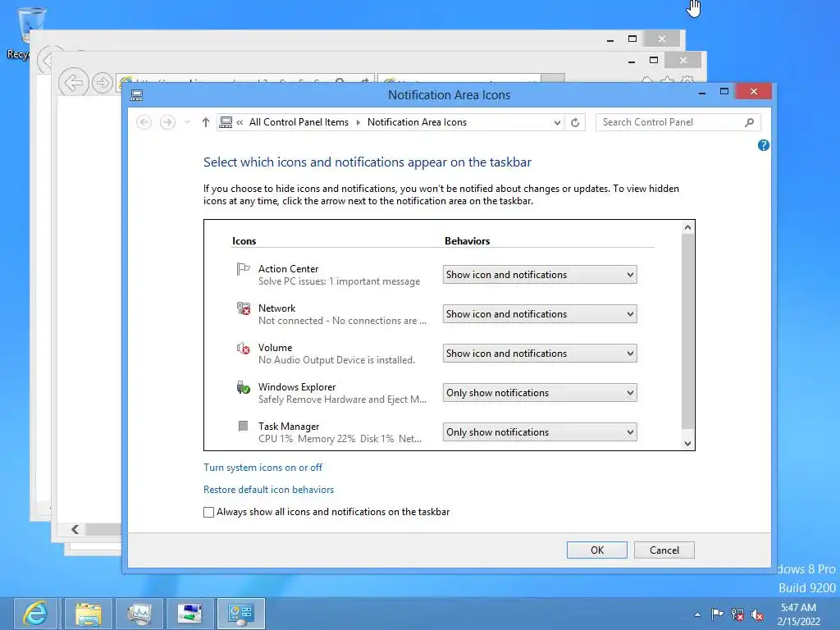Select the Windows Explorer row label
The image size is (840, 630).
[297, 387]
